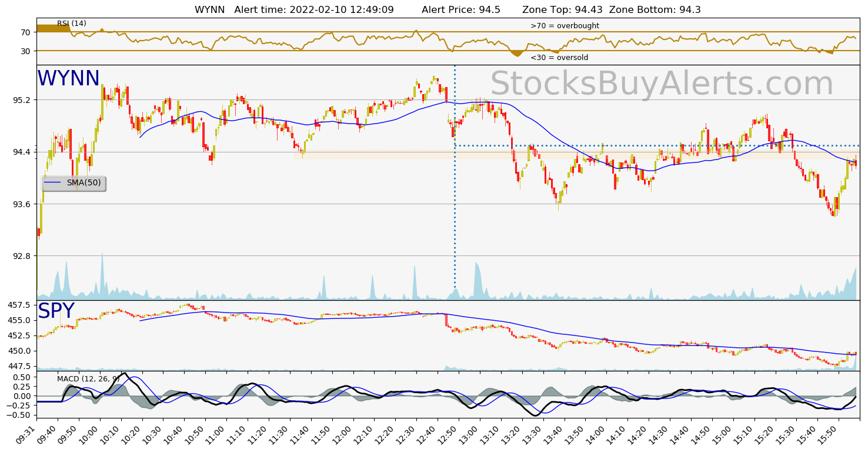Click the horizontal dotted alert-price line
Screen dimensions: 868x452
[x=657, y=145]
